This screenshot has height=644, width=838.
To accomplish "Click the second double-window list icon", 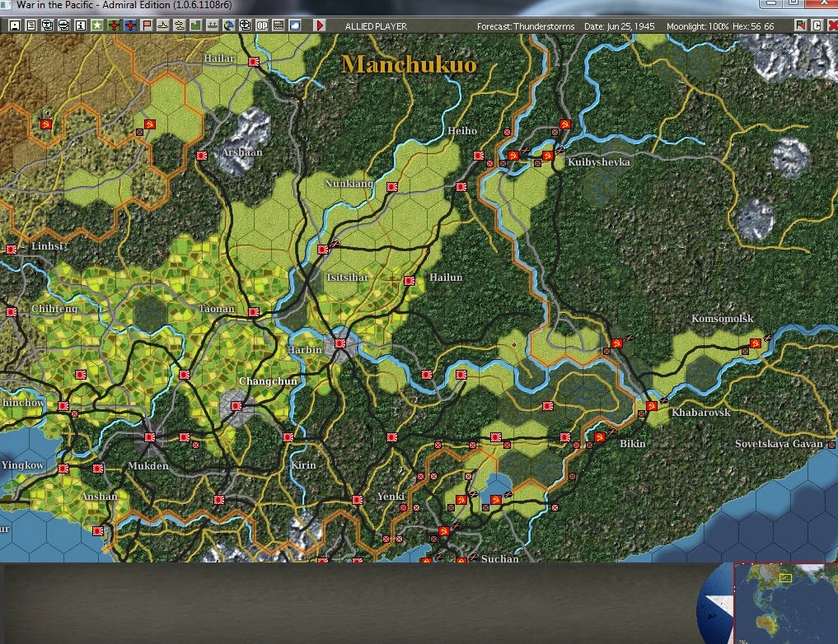I will coord(64,25).
